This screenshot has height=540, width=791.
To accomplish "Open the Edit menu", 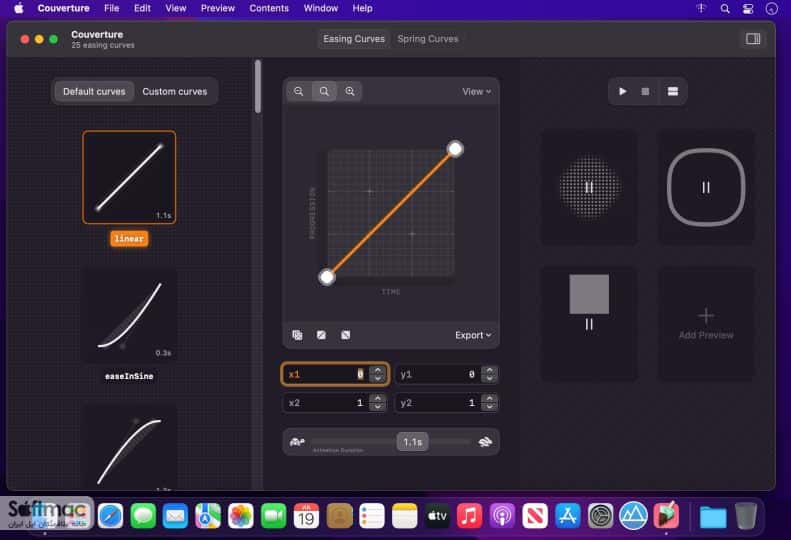I will click(x=142, y=9).
